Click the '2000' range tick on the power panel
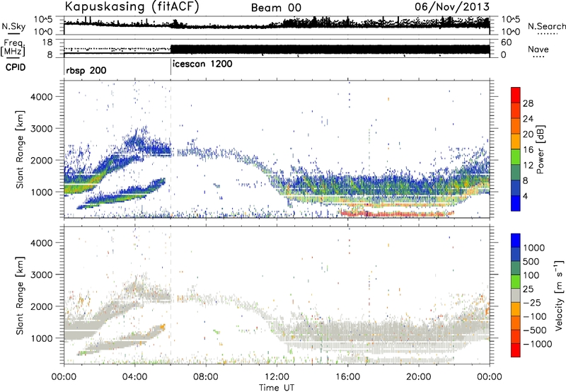The width and height of the screenshot is (566, 392). tap(41, 160)
